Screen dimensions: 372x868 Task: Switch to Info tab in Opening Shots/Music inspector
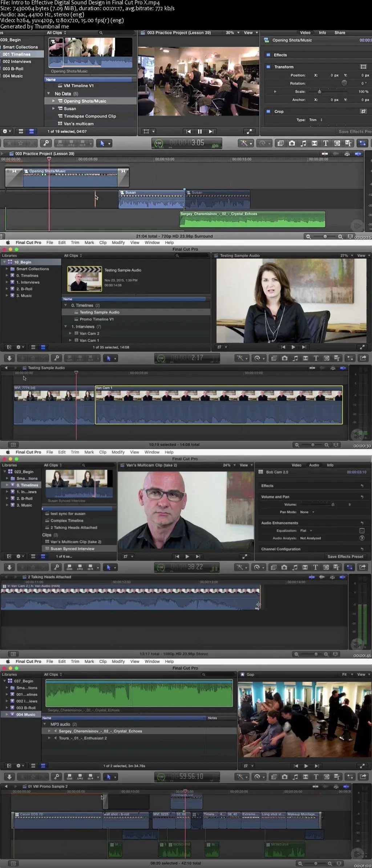click(x=322, y=33)
